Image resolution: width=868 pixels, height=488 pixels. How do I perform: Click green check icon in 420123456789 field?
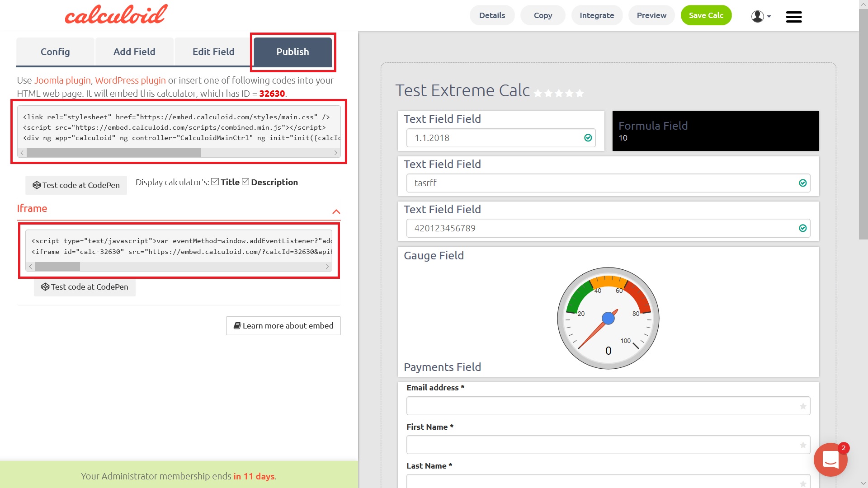click(x=802, y=228)
